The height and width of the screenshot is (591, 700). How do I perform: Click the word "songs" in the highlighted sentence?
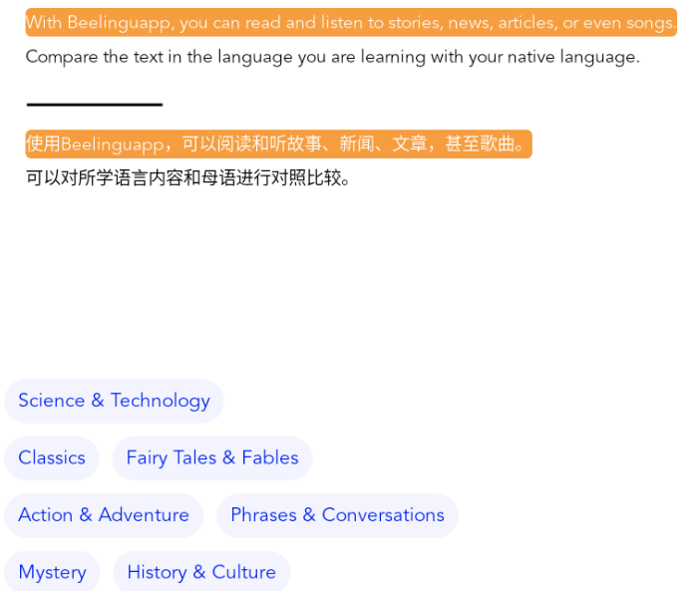[648, 23]
